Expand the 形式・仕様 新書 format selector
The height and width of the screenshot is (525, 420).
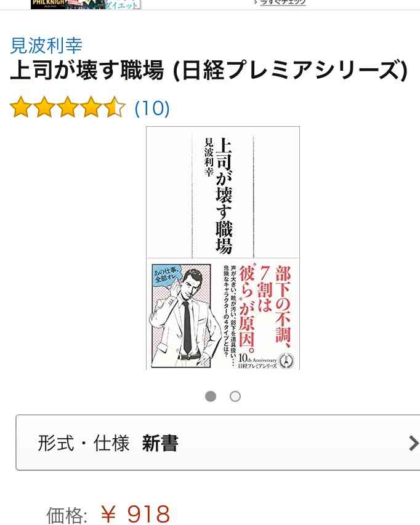[x=218, y=443]
